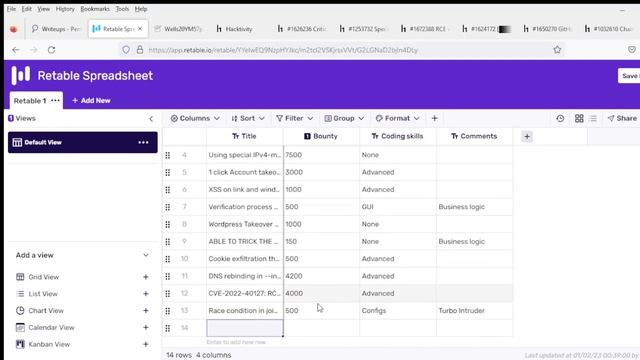
Task: Collapse the Add a view section
Action: 146,255
